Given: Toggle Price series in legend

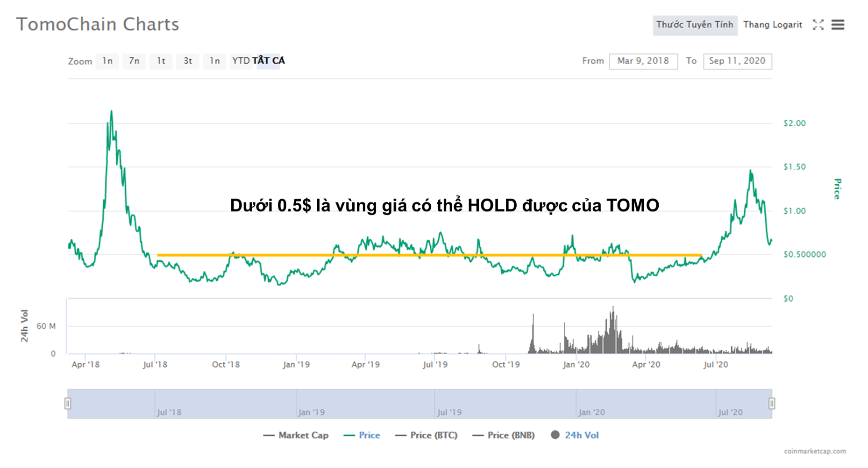Looking at the screenshot, I should click(x=362, y=435).
